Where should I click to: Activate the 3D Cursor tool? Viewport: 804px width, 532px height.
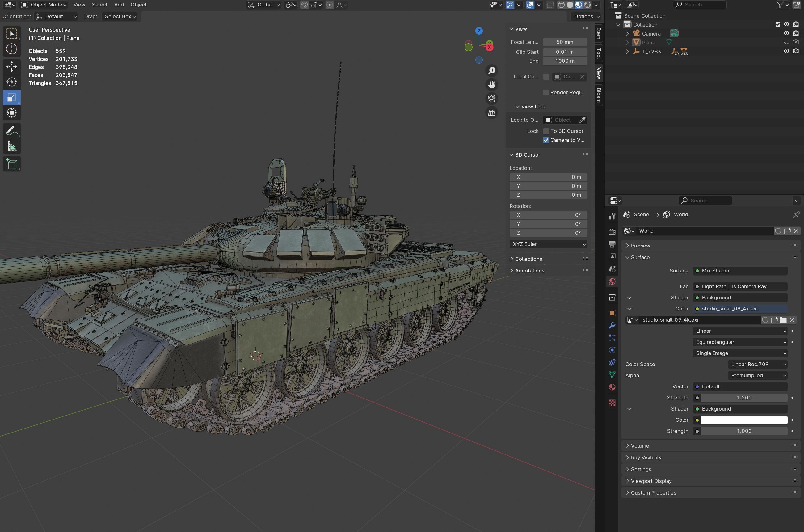pos(11,49)
